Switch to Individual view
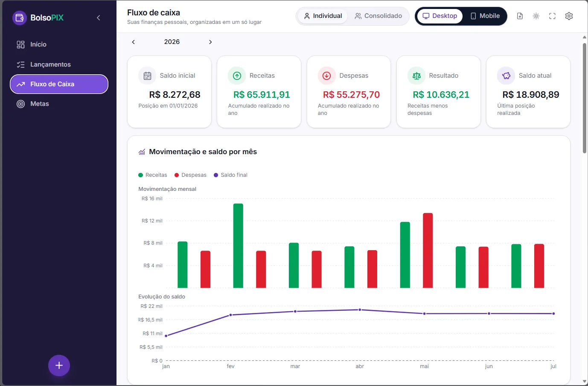This screenshot has width=588, height=386. [x=323, y=16]
